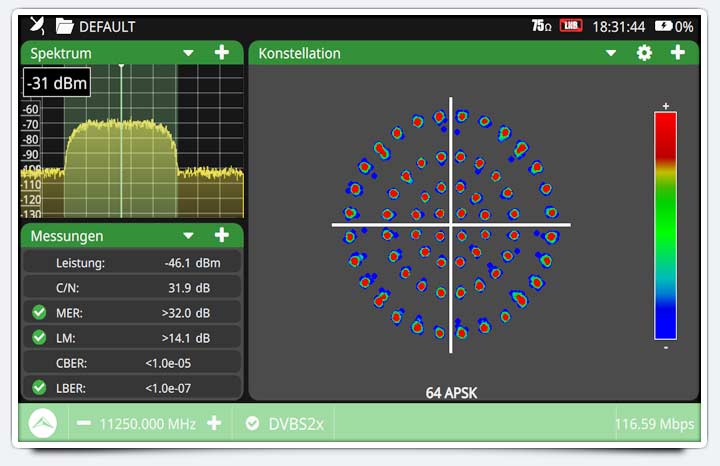720x466 pixels.
Task: Click the LNB status indicator icon
Action: tap(571, 26)
